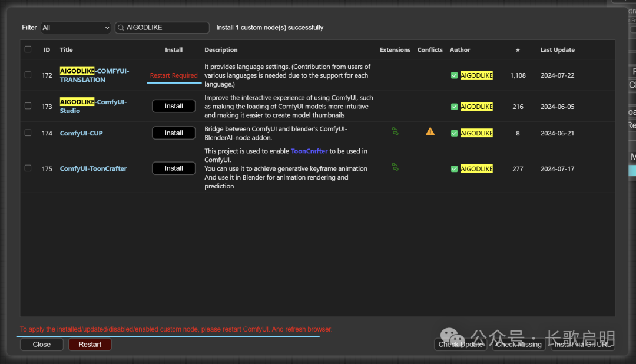636x364 pixels.
Task: Click the magnifier icon in the search box
Action: point(121,28)
